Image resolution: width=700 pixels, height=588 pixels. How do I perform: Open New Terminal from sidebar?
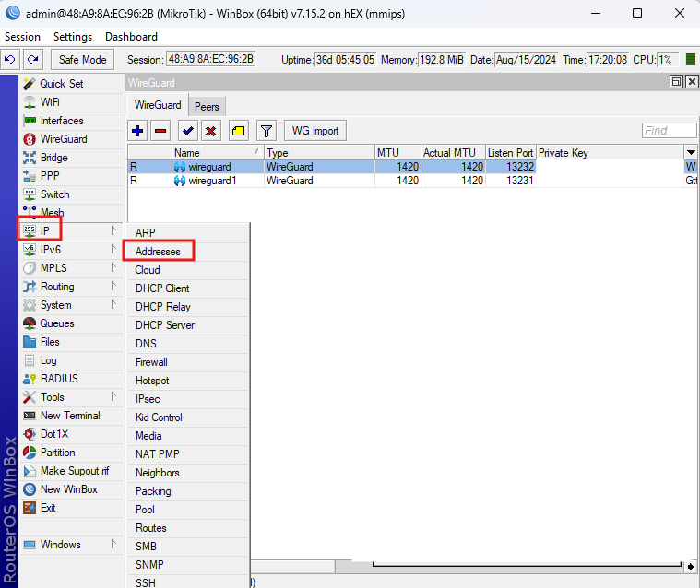pos(70,416)
